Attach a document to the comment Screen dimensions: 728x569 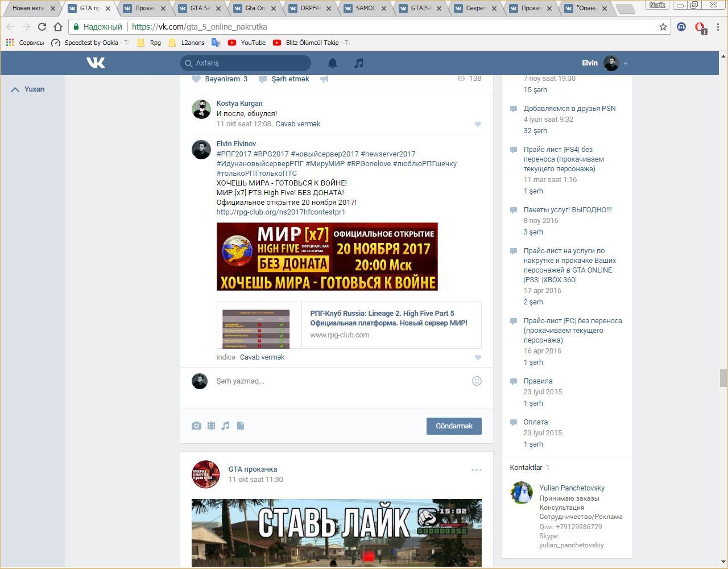[241, 426]
